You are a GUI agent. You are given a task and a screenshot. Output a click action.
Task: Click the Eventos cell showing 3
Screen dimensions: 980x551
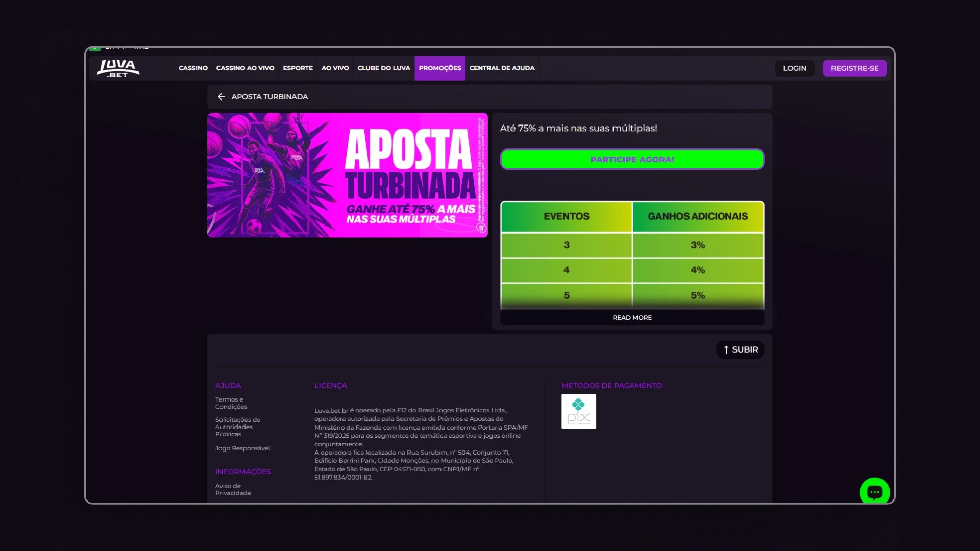567,245
